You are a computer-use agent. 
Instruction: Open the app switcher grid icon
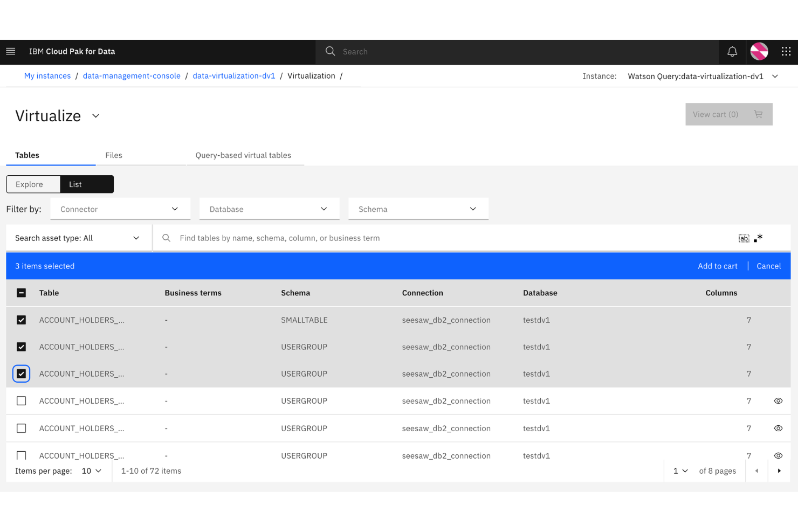[x=786, y=52]
